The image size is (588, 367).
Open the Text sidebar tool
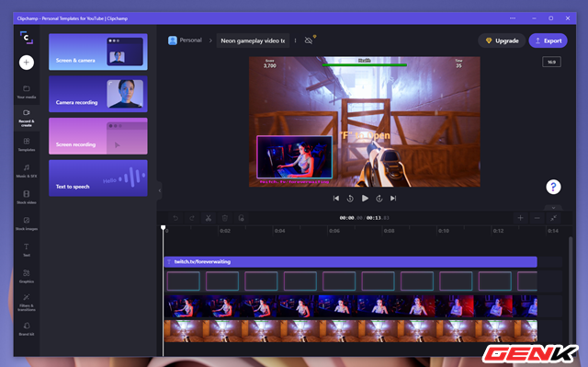[x=27, y=249]
